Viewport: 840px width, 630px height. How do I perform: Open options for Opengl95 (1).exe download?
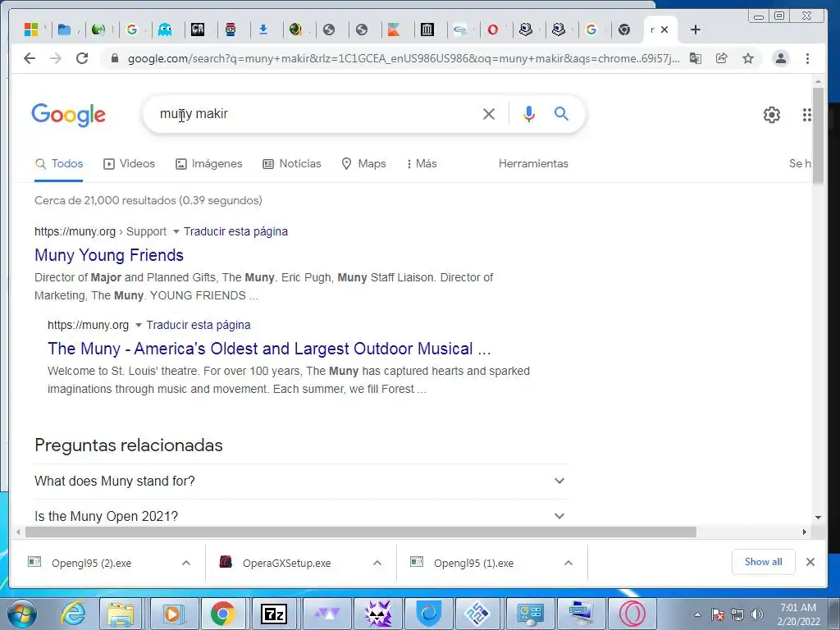[568, 563]
